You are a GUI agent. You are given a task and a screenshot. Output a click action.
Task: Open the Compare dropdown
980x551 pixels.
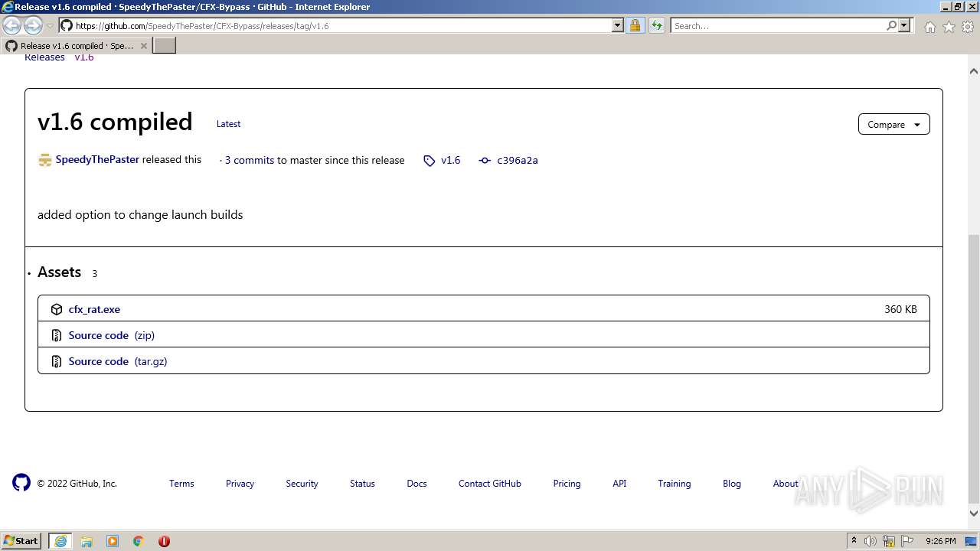point(894,124)
